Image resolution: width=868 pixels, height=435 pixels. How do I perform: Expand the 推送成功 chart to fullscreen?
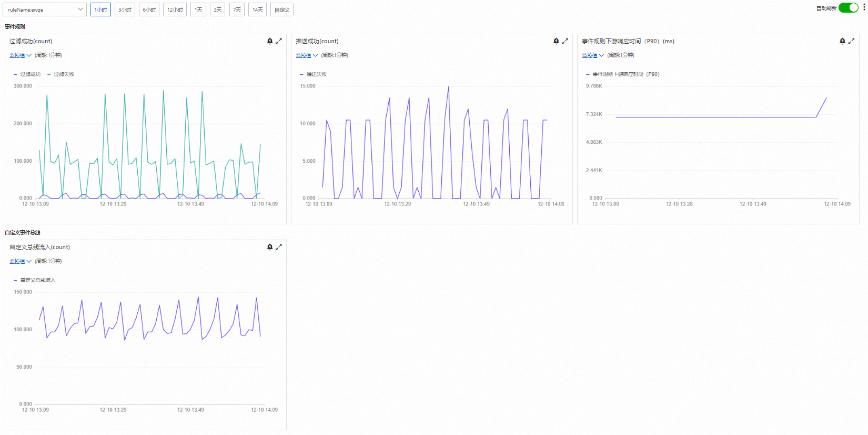[565, 41]
